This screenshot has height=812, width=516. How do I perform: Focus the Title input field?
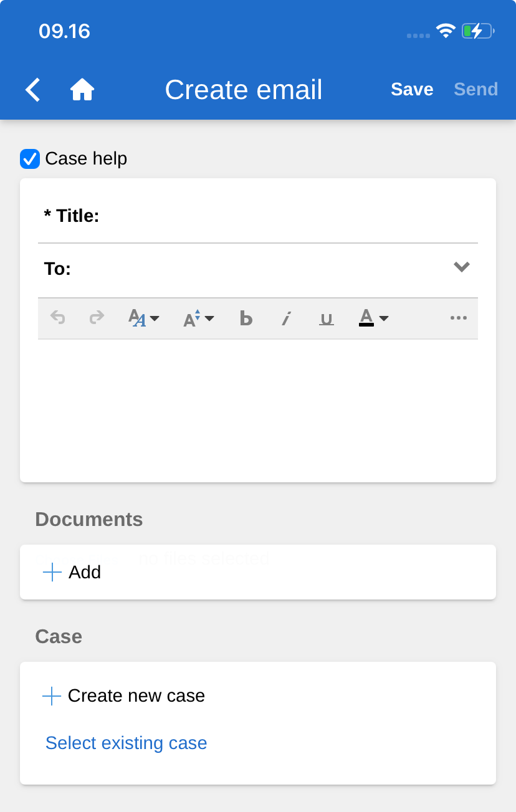pos(287,216)
